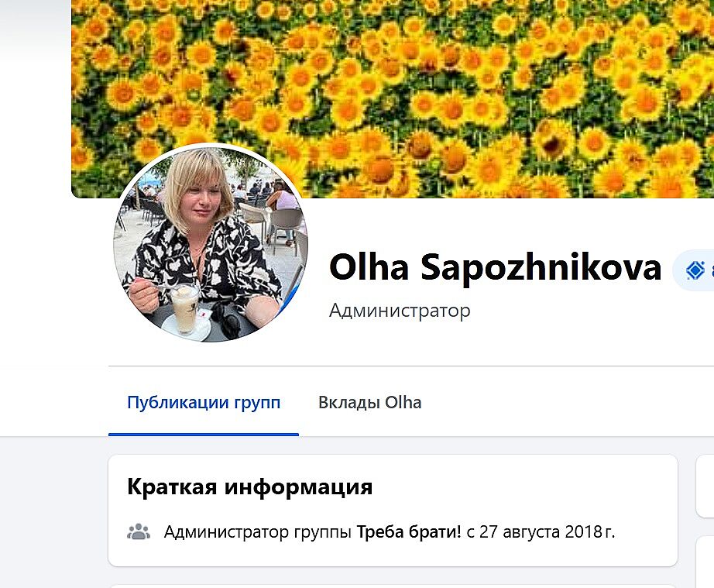Image resolution: width=714 pixels, height=588 pixels.
Task: Click the divider line above the tabs
Action: coord(411,366)
